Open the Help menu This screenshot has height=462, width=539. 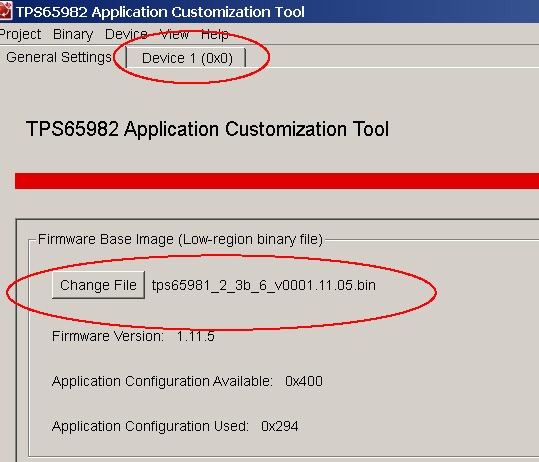point(215,34)
